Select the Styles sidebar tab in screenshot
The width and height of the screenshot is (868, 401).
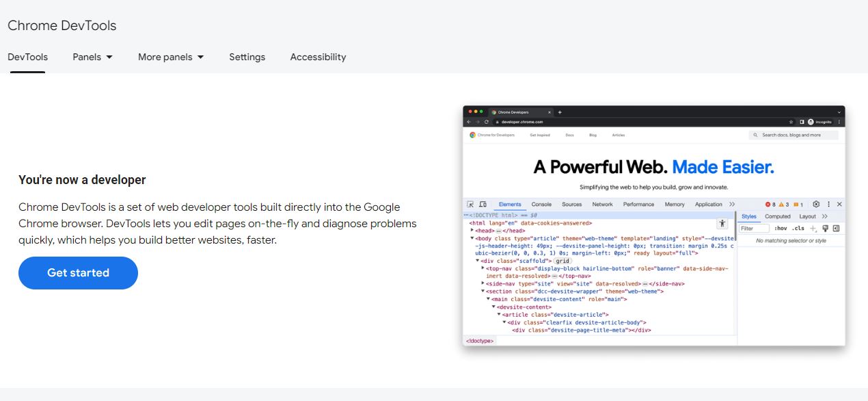click(749, 216)
